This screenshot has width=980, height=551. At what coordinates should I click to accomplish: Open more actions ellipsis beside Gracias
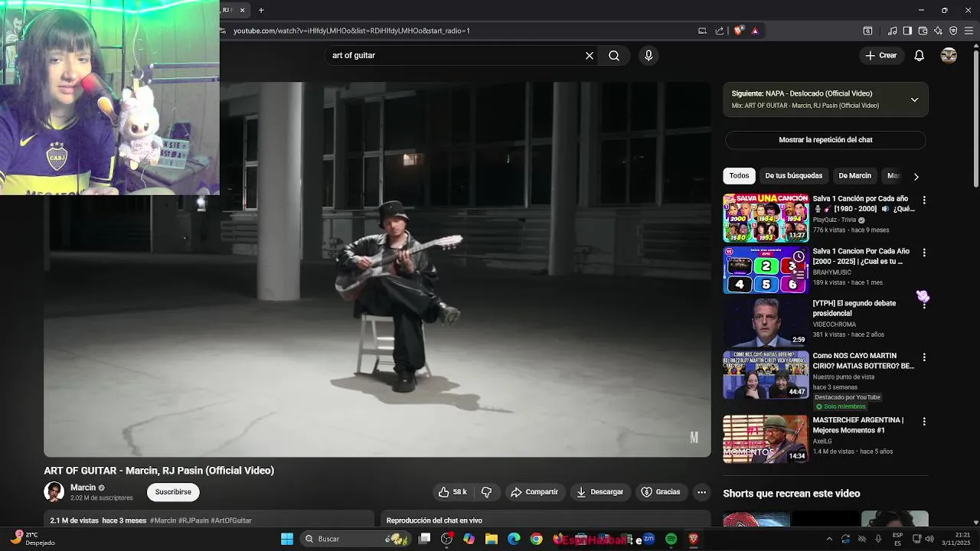[x=701, y=492]
